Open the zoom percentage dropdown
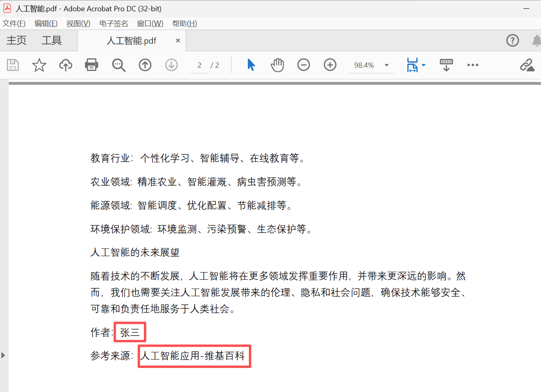 pyautogui.click(x=386, y=65)
